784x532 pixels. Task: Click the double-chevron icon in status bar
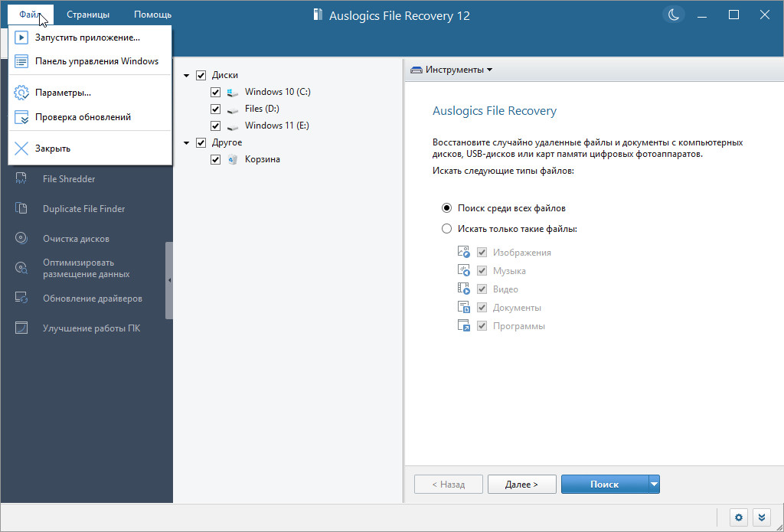761,517
